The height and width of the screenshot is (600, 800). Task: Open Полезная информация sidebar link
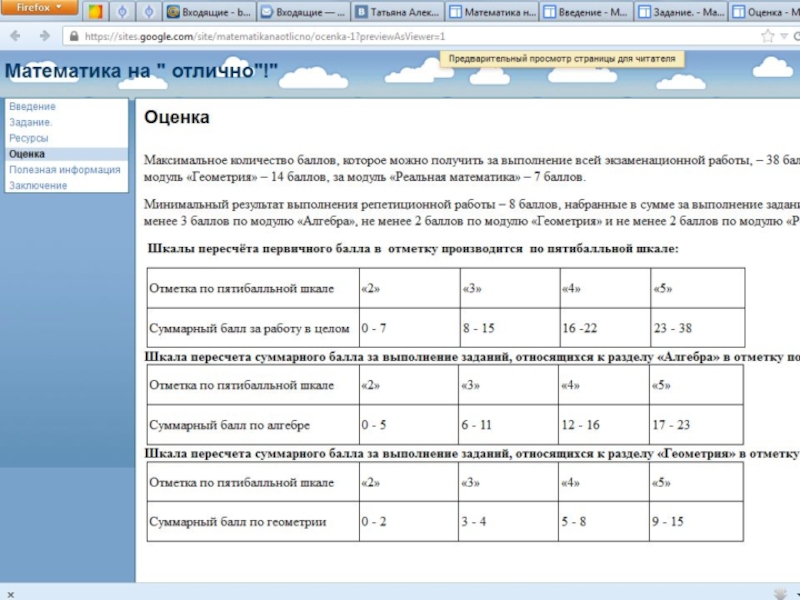coord(65,170)
